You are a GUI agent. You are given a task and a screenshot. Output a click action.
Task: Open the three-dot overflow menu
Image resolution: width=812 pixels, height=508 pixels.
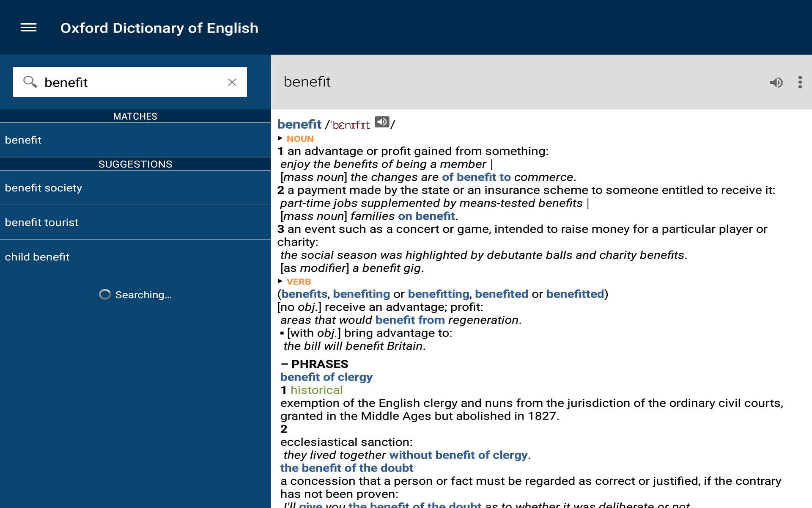(x=800, y=82)
